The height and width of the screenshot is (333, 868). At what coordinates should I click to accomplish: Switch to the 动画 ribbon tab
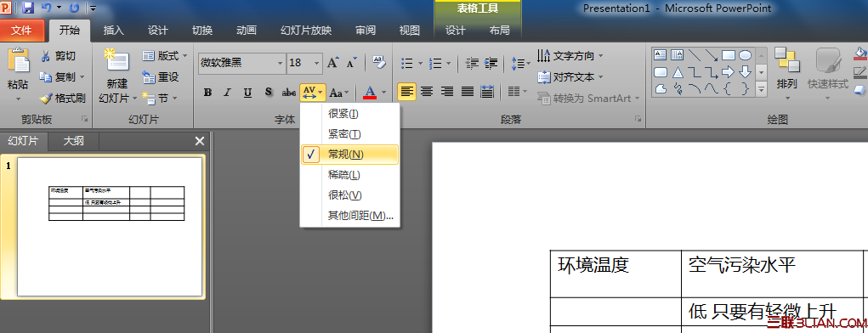tap(247, 31)
